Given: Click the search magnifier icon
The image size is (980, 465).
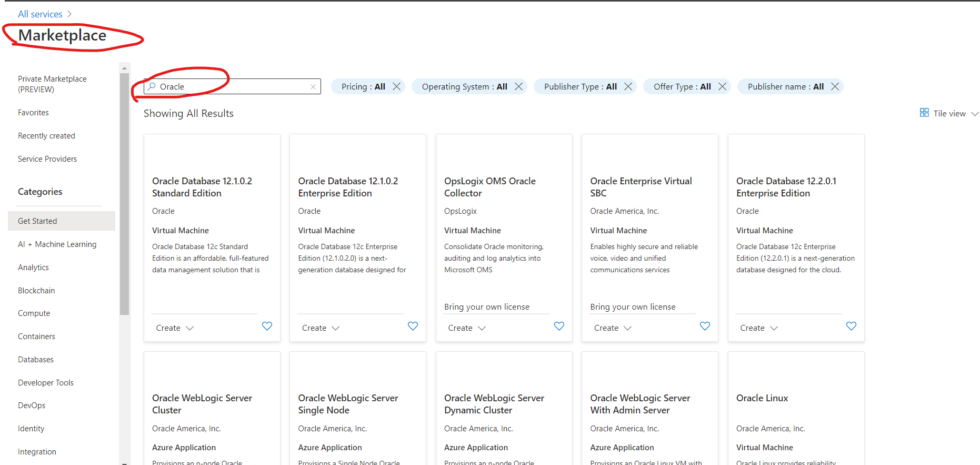Looking at the screenshot, I should pos(152,86).
